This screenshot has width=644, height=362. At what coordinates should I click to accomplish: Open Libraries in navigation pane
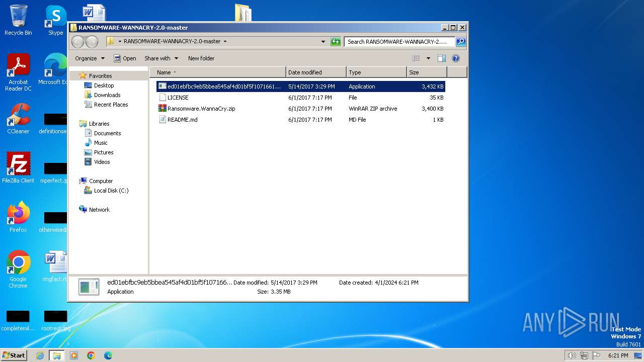pyautogui.click(x=99, y=124)
